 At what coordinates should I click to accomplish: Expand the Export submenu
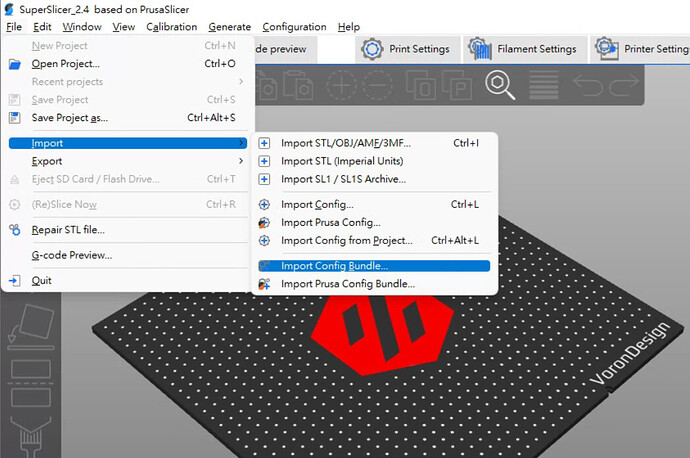coord(128,161)
